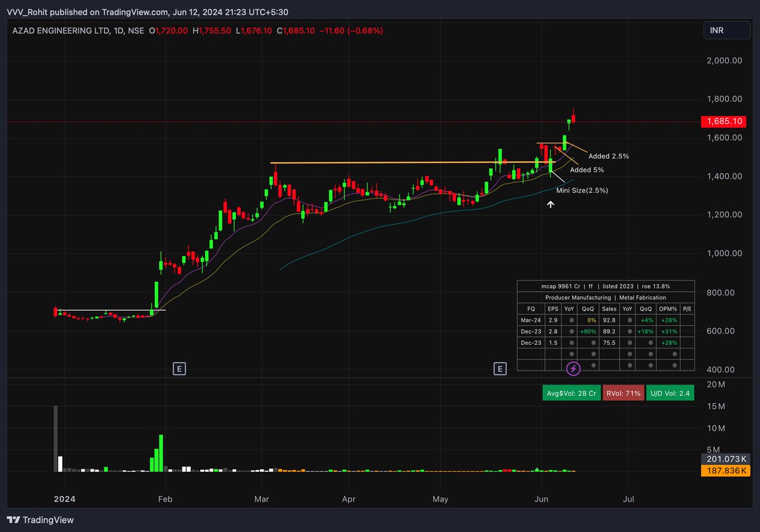Viewport: 760px width, 532px height.
Task: Select the red 1,685.10 current price label
Action: tap(724, 121)
